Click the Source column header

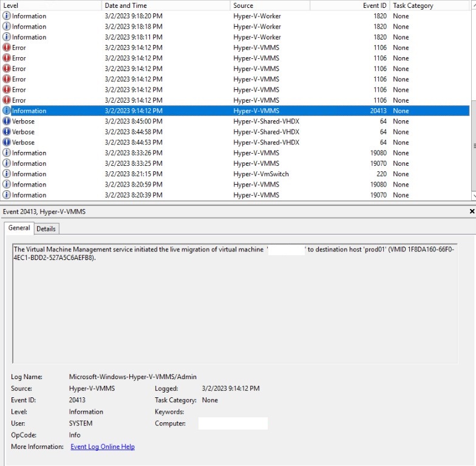pyautogui.click(x=267, y=5)
